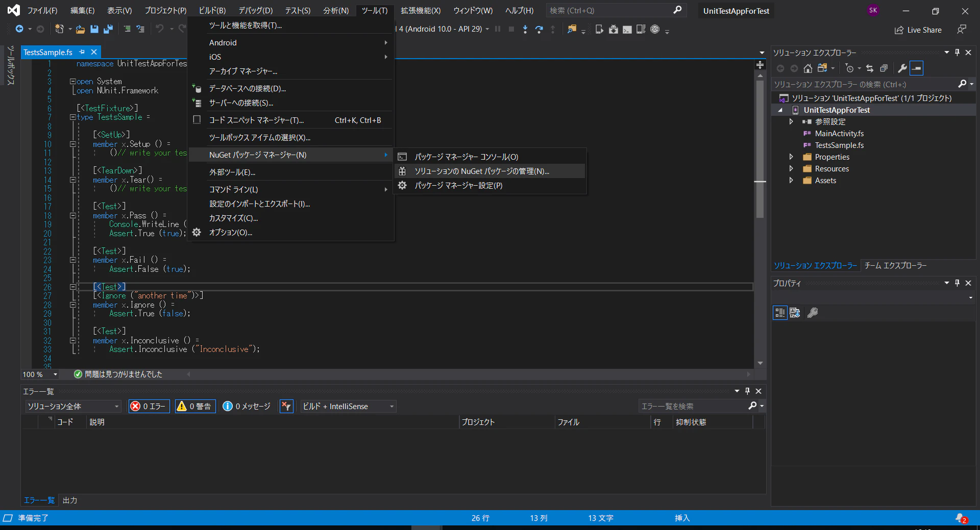Click the Sync/refresh icon in Solution Explorer
Screen dimensions: 980x530
[x=870, y=68]
